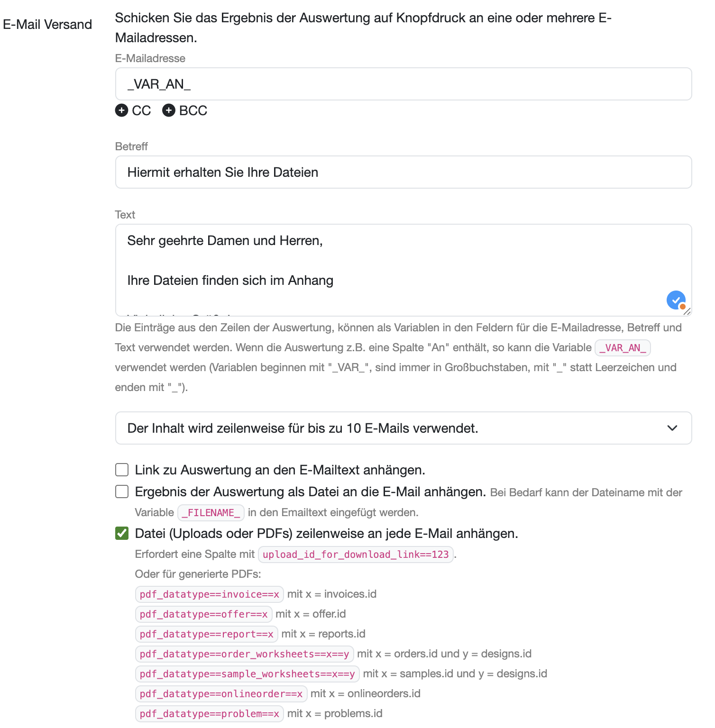The width and height of the screenshot is (715, 728).
Task: Click the _FILENAME_ variable code tag
Action: click(x=211, y=512)
